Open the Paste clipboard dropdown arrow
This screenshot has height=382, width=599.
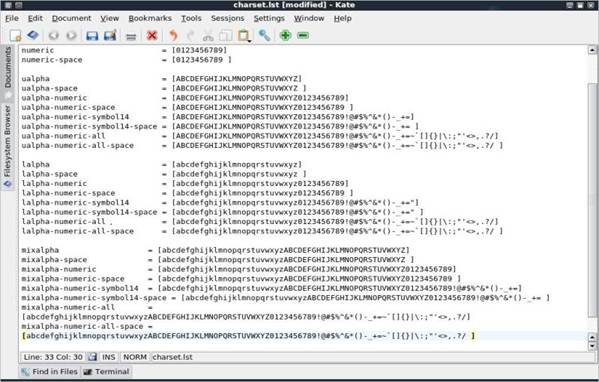click(x=249, y=40)
